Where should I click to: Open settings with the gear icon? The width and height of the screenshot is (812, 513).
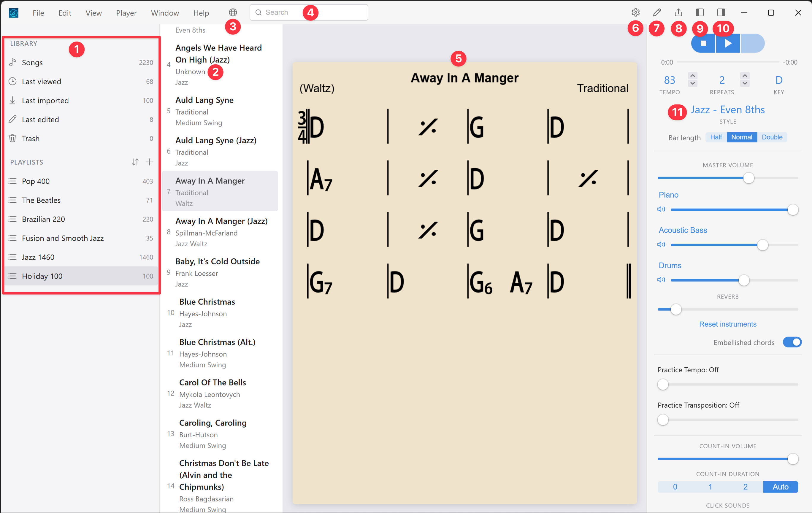(x=635, y=12)
